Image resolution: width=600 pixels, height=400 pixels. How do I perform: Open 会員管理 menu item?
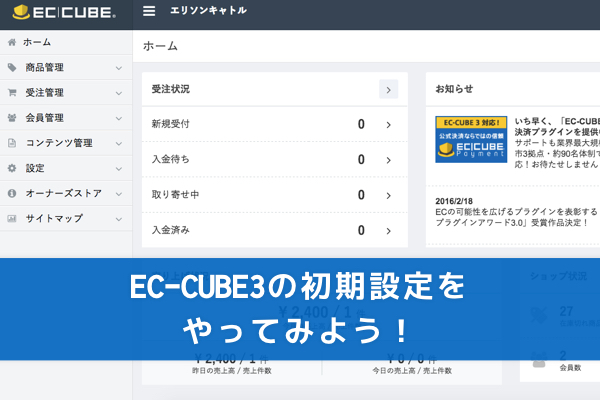tap(66, 118)
